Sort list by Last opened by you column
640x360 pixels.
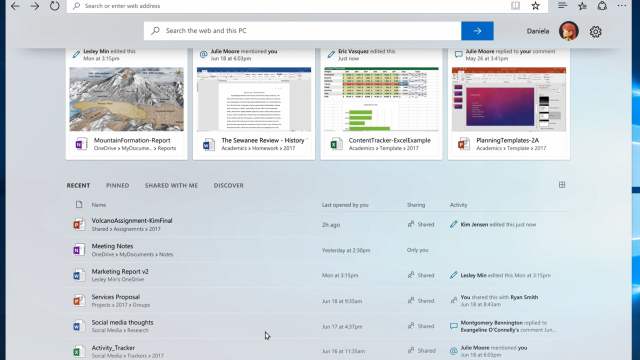tap(345, 205)
